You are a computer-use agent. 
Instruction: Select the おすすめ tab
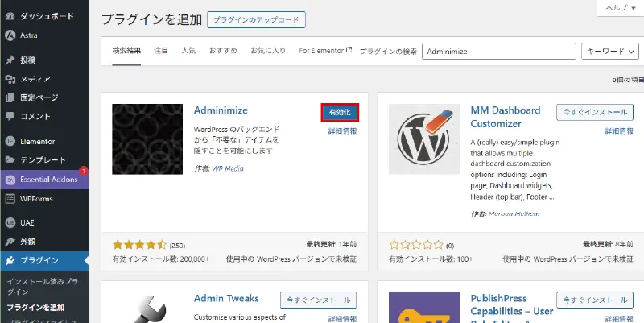click(223, 51)
